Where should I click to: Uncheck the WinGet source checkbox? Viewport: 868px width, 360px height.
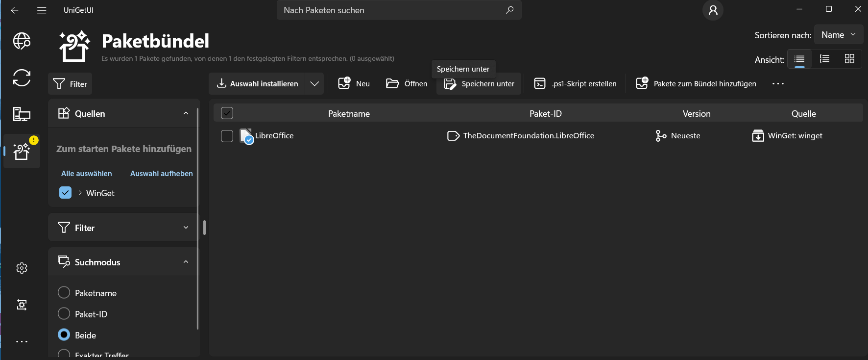[65, 193]
